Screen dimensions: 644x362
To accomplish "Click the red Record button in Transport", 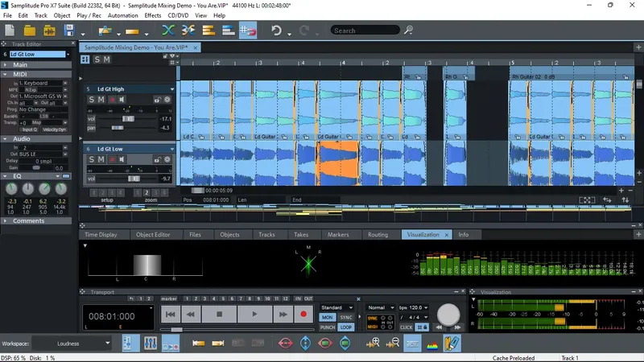I will [303, 315].
